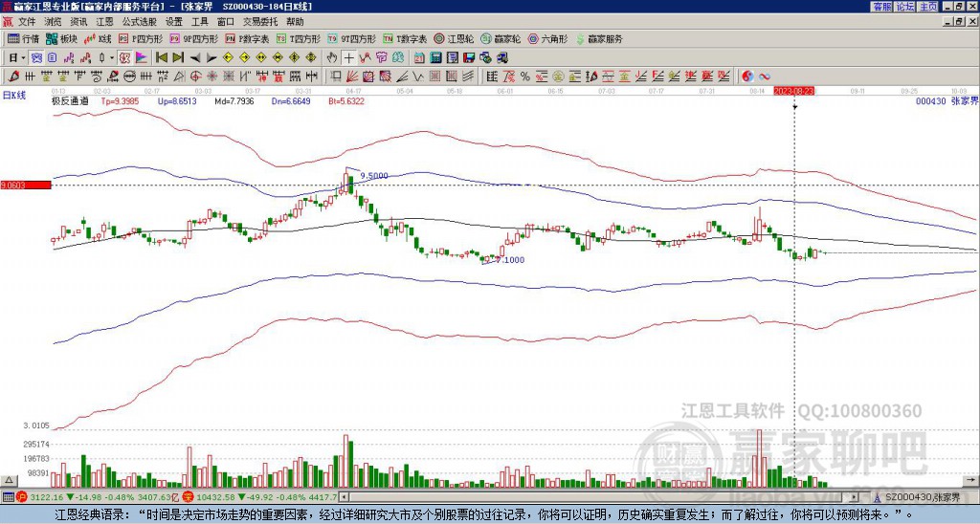Click the blue infinity loop icon
Screen dimensions: 980x524
(x=765, y=76)
